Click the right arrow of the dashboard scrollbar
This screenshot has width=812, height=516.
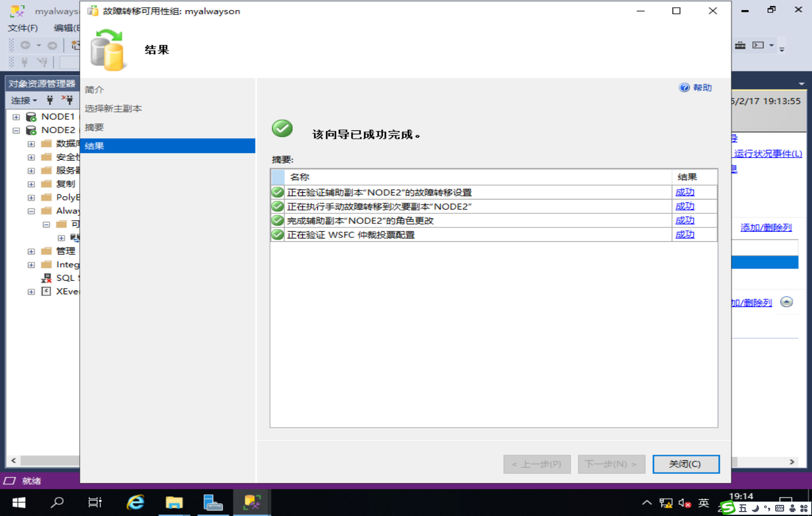point(792,462)
